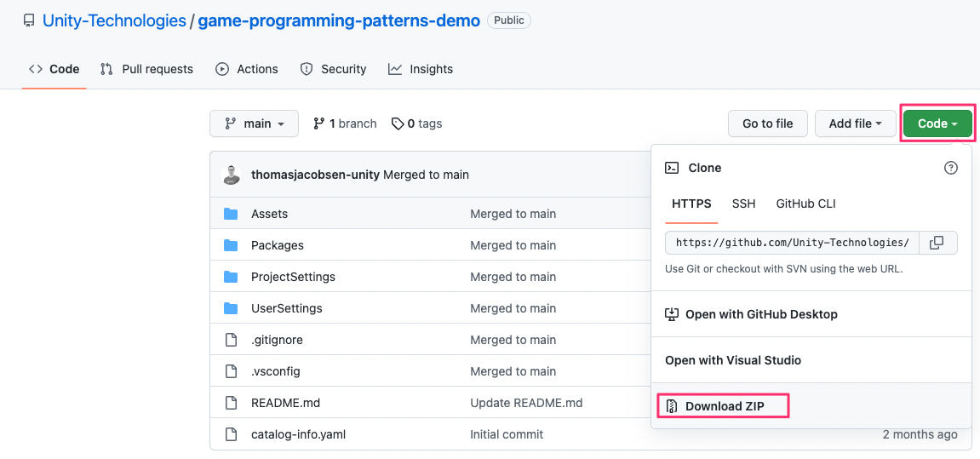Open the main branch dropdown
Screen dimensions: 980x459
point(255,123)
